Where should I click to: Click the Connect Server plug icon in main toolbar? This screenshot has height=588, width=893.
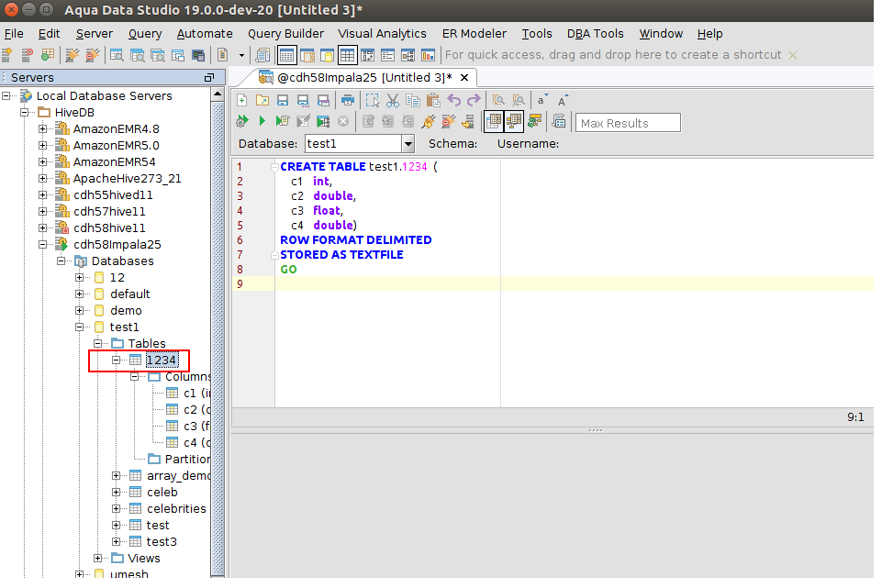pos(72,55)
